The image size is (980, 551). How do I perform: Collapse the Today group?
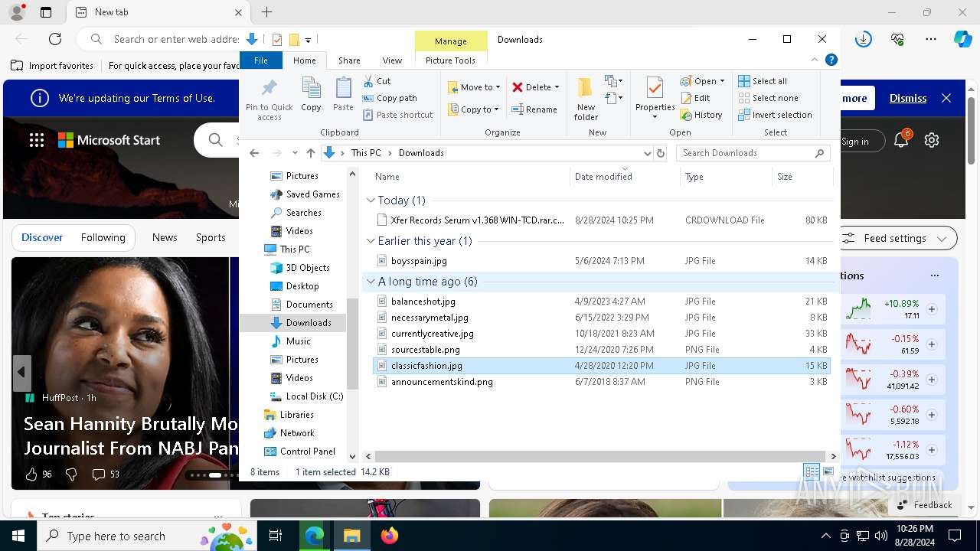[x=371, y=201]
